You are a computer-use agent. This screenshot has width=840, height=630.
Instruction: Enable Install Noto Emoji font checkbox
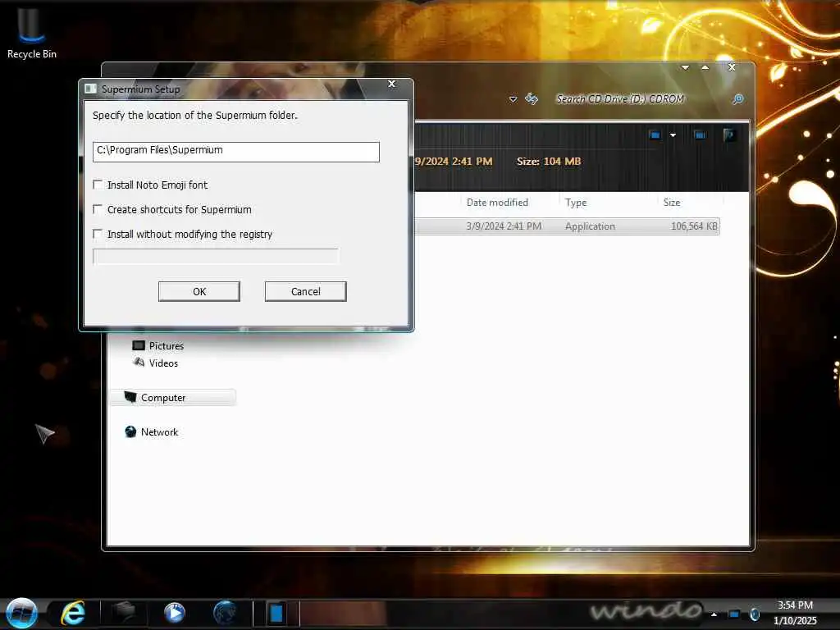click(x=98, y=185)
